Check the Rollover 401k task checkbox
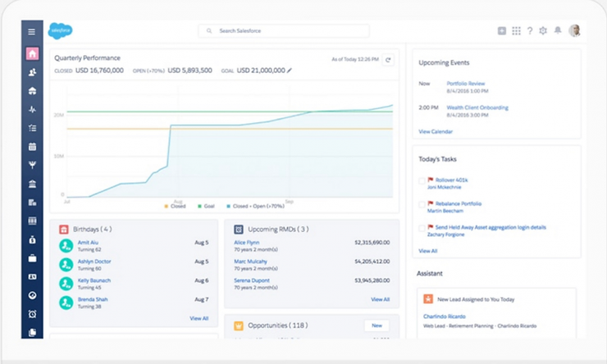This screenshot has height=364, width=607. point(422,180)
